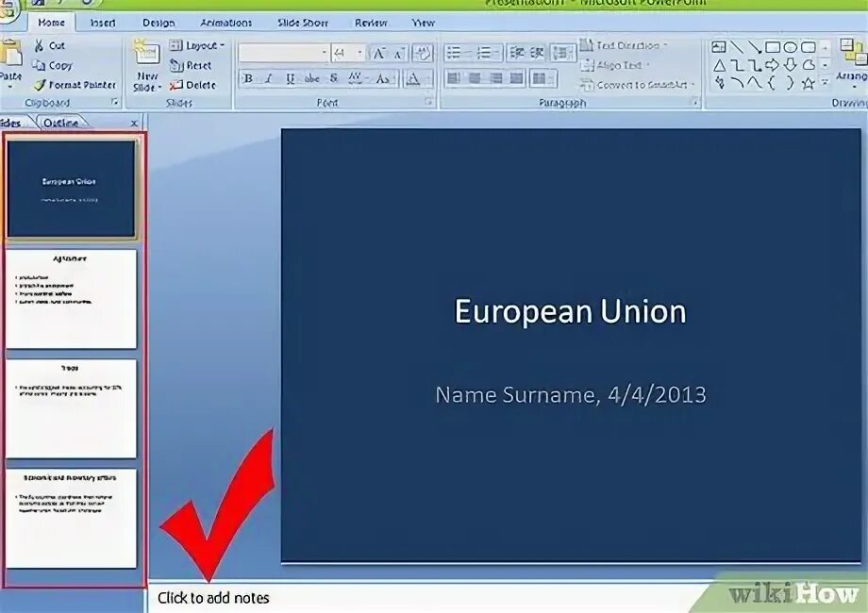Open the Text Direction dropdown
The height and width of the screenshot is (613, 868).
pyautogui.click(x=624, y=45)
